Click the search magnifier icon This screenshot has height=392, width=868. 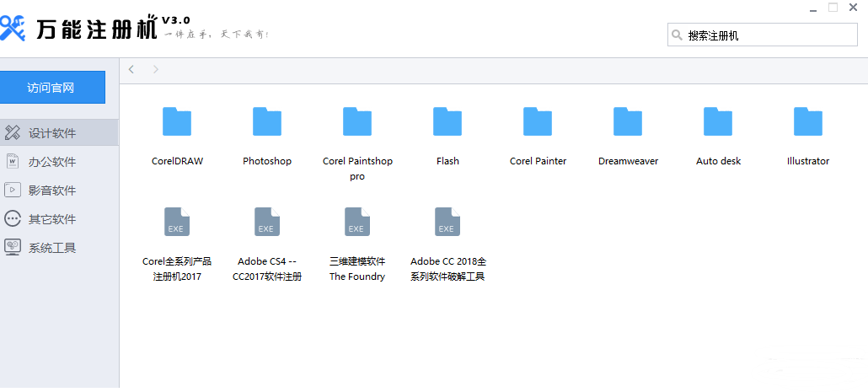pyautogui.click(x=677, y=35)
